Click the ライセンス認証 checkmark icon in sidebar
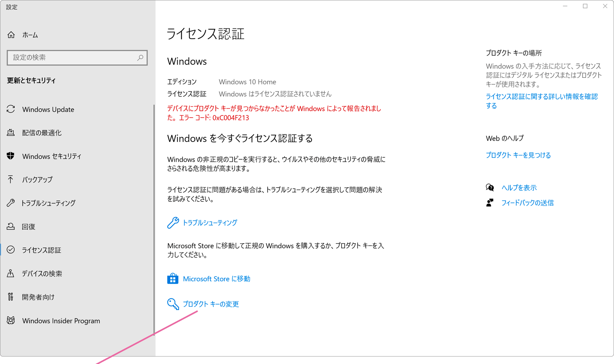Viewport: 614px width, 364px height. point(11,250)
